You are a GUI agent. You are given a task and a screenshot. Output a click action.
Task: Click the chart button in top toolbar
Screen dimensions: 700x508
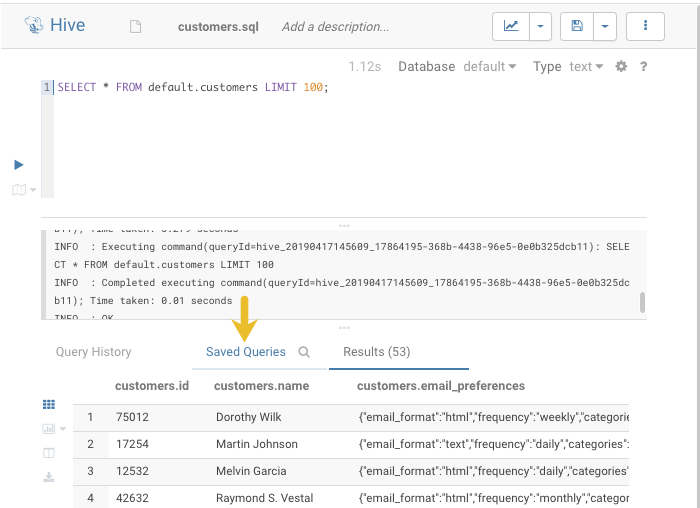pos(511,26)
